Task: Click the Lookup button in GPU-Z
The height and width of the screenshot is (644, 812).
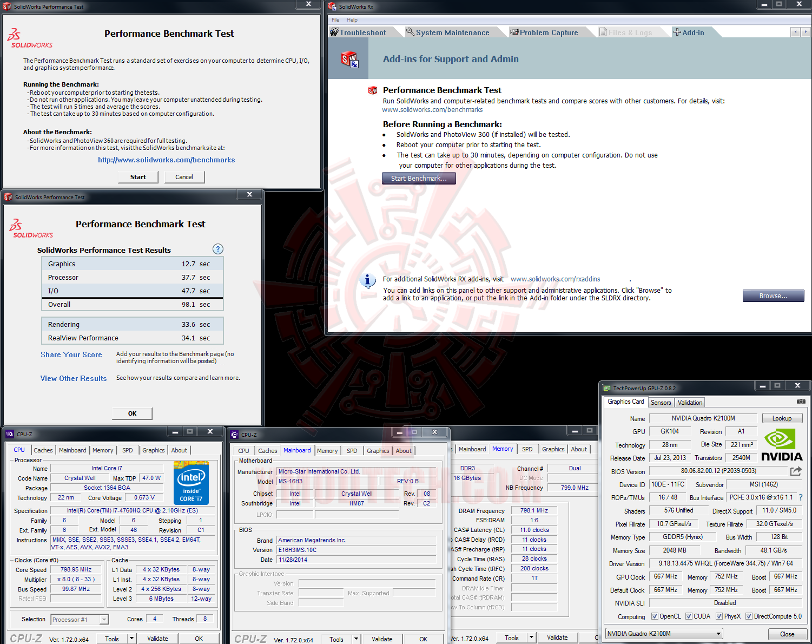Action: point(782,418)
